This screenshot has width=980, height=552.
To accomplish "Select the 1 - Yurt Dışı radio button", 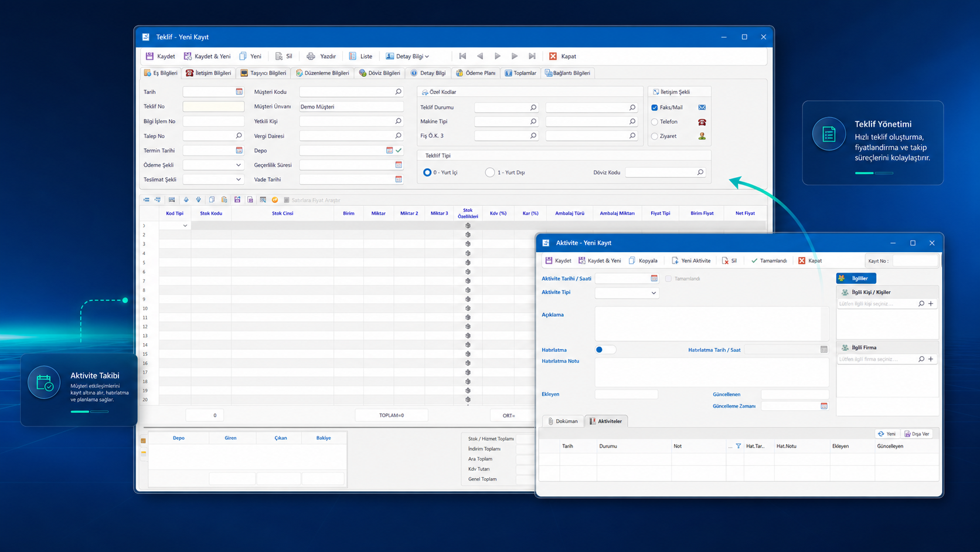I will [x=490, y=172].
